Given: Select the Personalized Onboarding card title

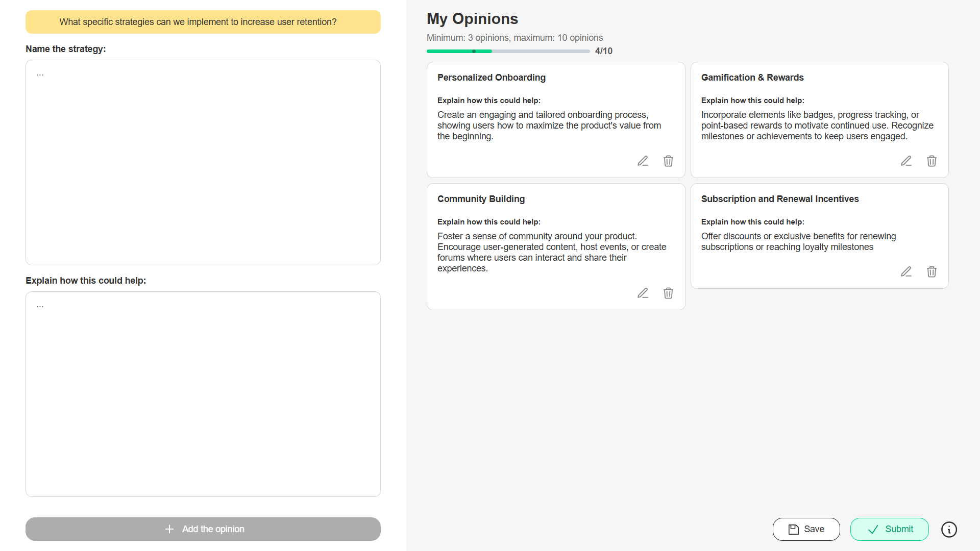Looking at the screenshot, I should tap(491, 78).
